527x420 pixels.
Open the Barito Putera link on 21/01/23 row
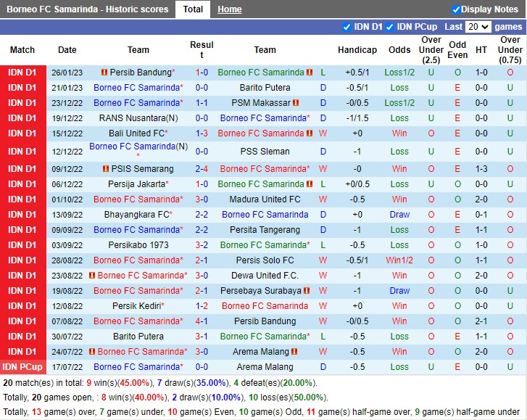click(265, 88)
